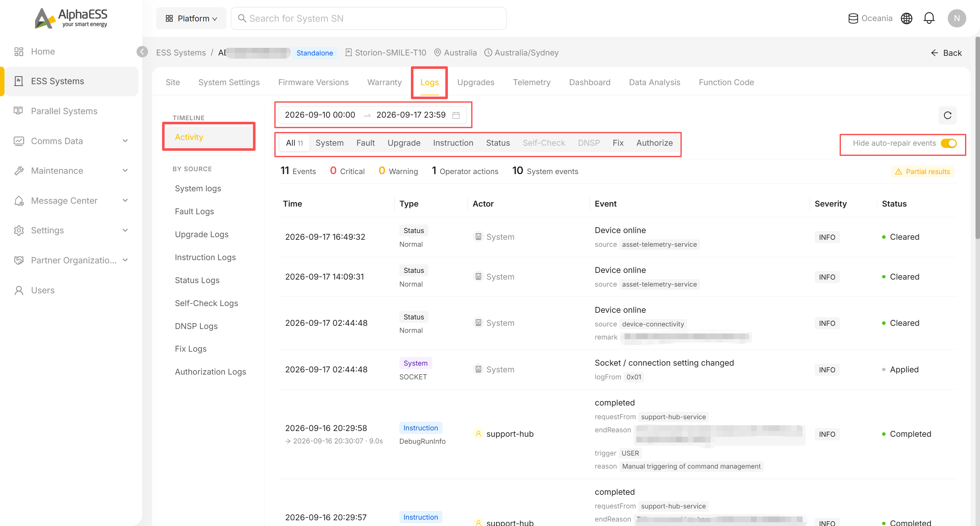The height and width of the screenshot is (526, 980).
Task: Toggle Hide auto-repair events switch
Action: coord(948,143)
